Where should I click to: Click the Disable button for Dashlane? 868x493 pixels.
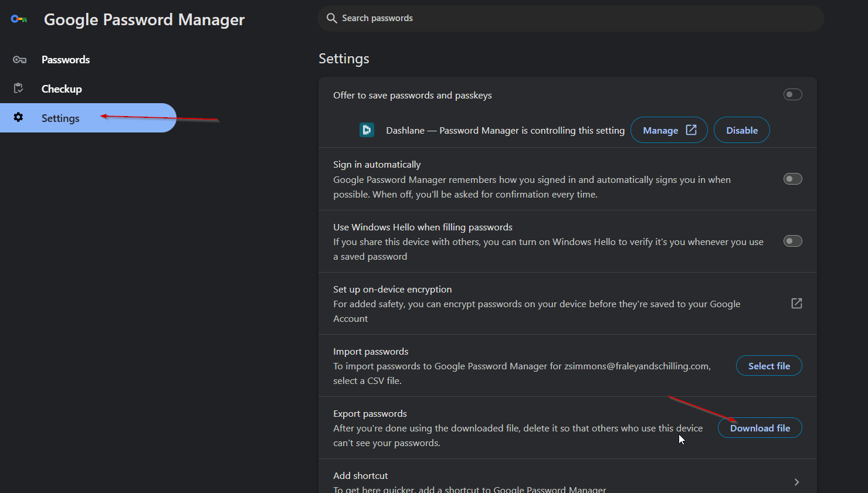(x=742, y=130)
